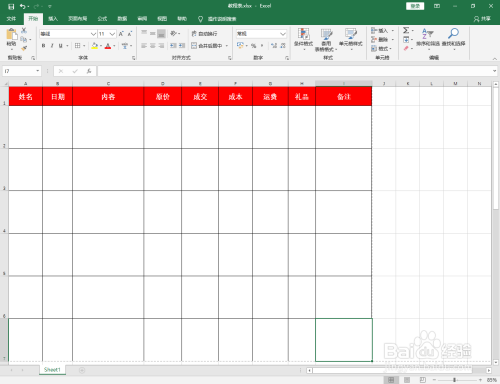
Task: Toggle left text alignment
Action: 144,45
